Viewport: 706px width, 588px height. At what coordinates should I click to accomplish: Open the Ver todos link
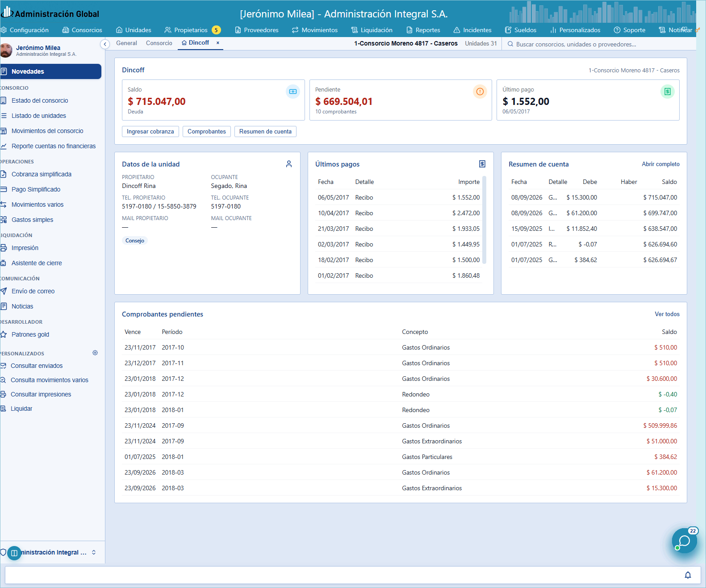pos(667,314)
